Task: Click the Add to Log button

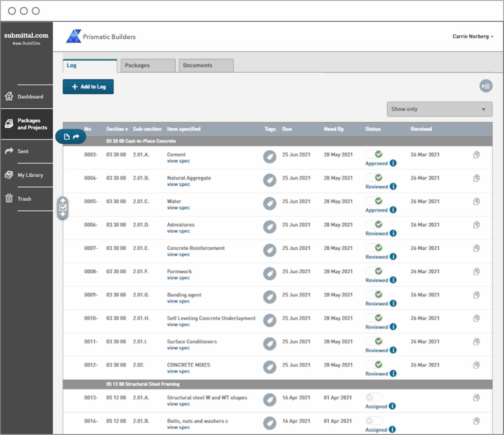Action: [x=88, y=87]
